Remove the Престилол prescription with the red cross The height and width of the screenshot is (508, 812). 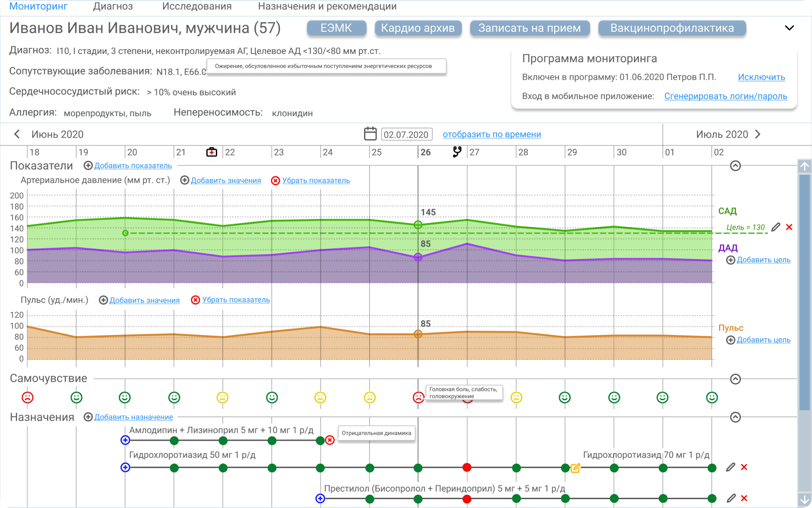tap(744, 498)
